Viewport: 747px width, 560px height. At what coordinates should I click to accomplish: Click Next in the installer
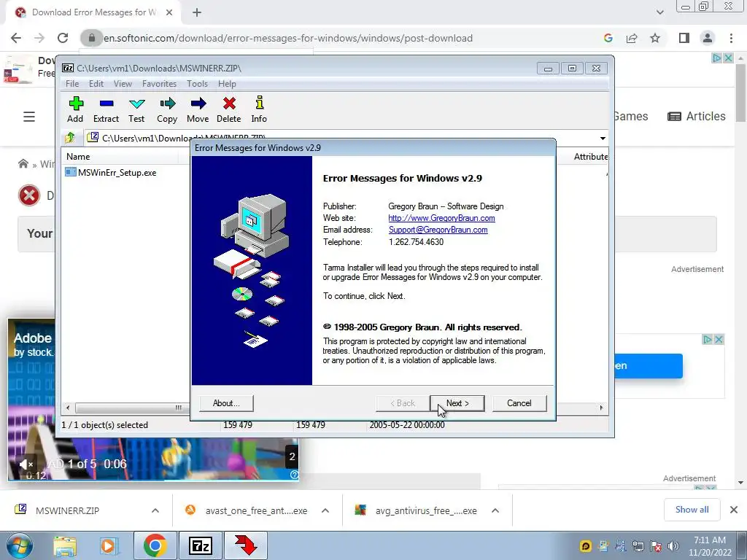click(457, 403)
